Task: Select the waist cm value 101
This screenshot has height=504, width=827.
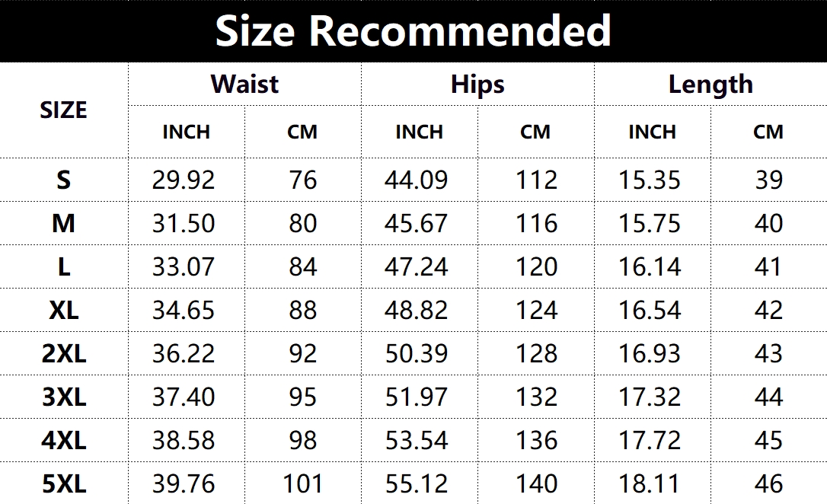Action: click(302, 483)
